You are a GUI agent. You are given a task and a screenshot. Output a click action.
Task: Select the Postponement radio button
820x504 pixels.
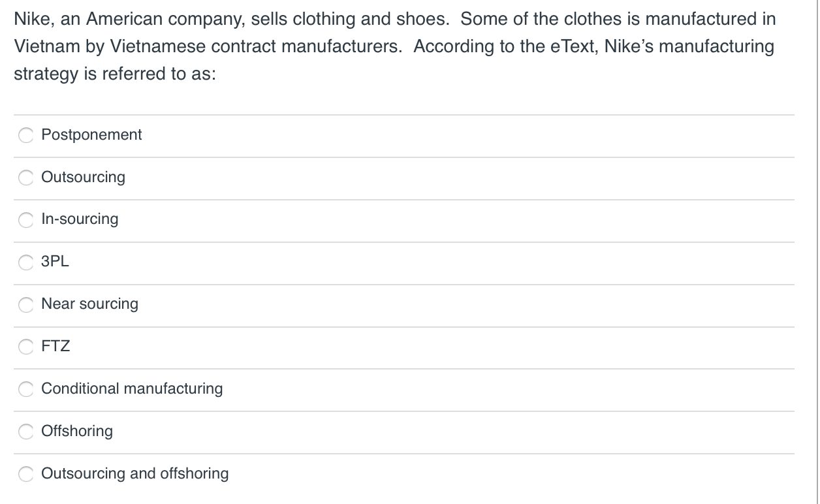click(x=25, y=136)
